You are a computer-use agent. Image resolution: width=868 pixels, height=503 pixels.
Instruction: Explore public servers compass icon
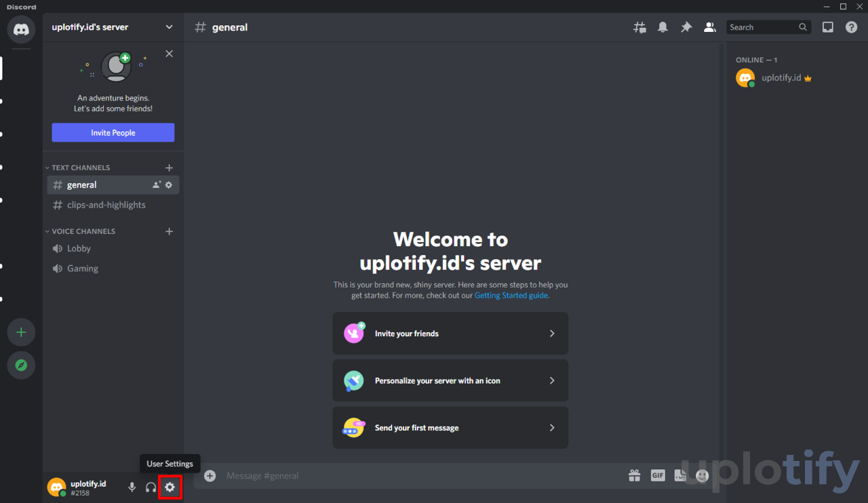point(21,365)
